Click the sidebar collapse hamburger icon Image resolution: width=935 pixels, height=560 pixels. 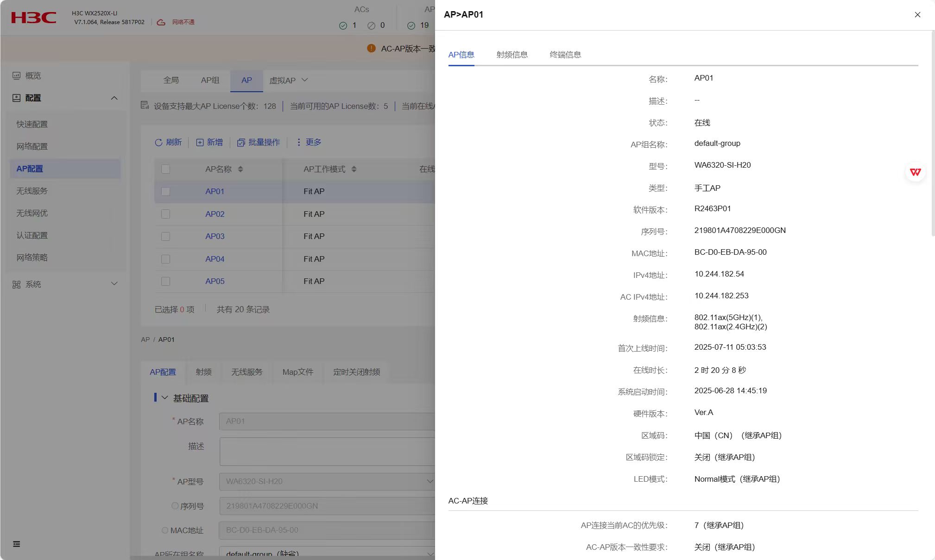coord(17,544)
